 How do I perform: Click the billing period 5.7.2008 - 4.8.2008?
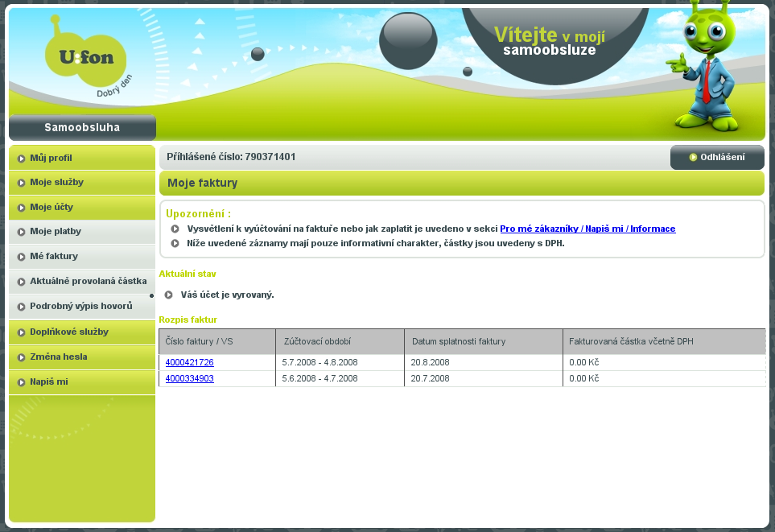point(319,362)
